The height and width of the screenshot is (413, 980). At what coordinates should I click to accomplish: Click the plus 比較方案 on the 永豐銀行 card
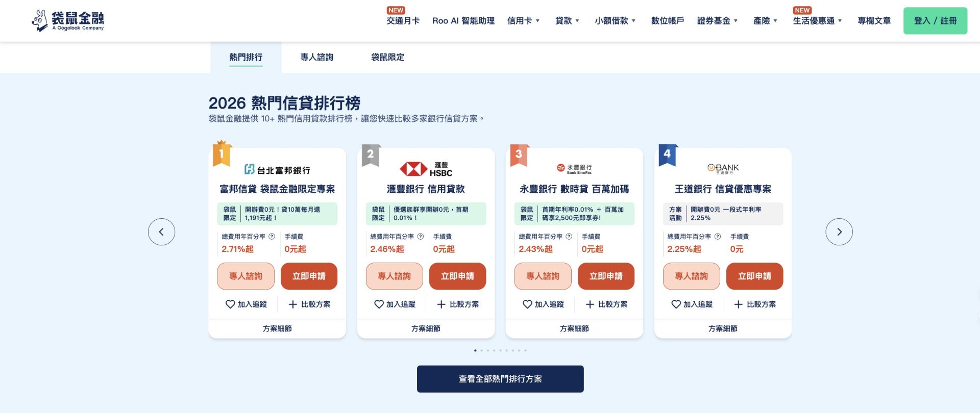point(606,304)
